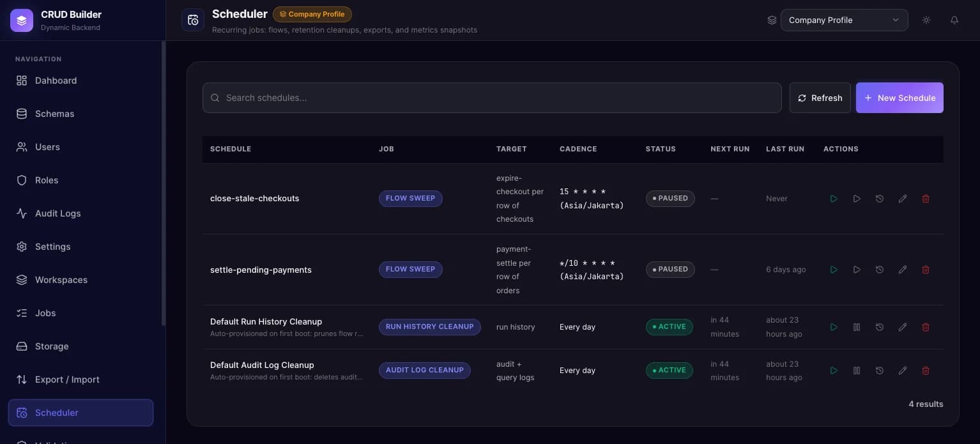Click the settle-pending-payments schedule name

(261, 270)
